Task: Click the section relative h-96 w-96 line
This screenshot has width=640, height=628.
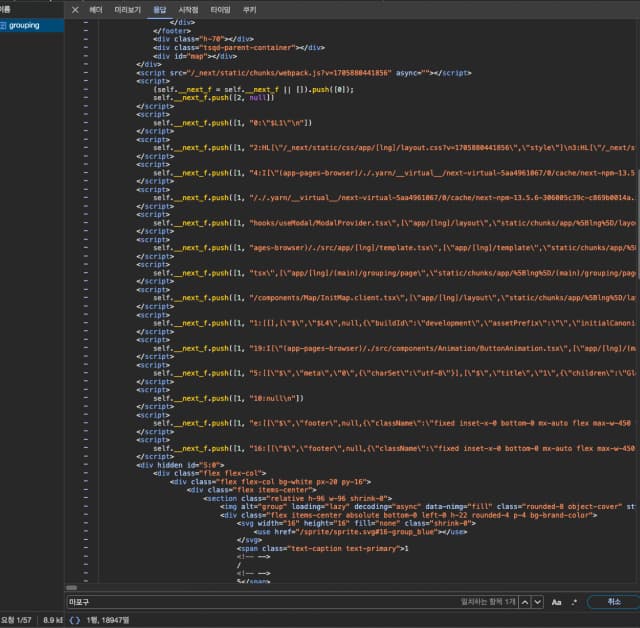Action: pos(298,499)
